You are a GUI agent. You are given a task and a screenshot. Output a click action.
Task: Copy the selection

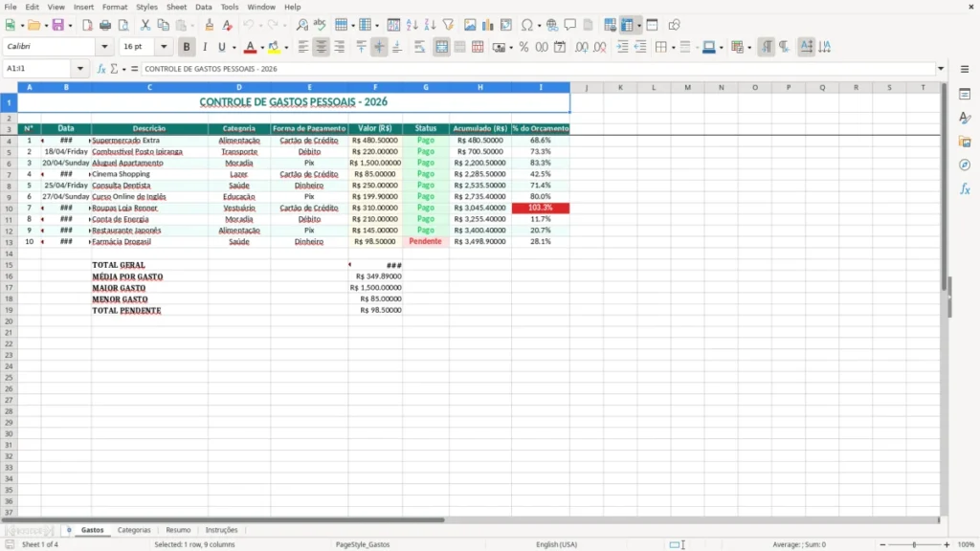click(x=163, y=25)
